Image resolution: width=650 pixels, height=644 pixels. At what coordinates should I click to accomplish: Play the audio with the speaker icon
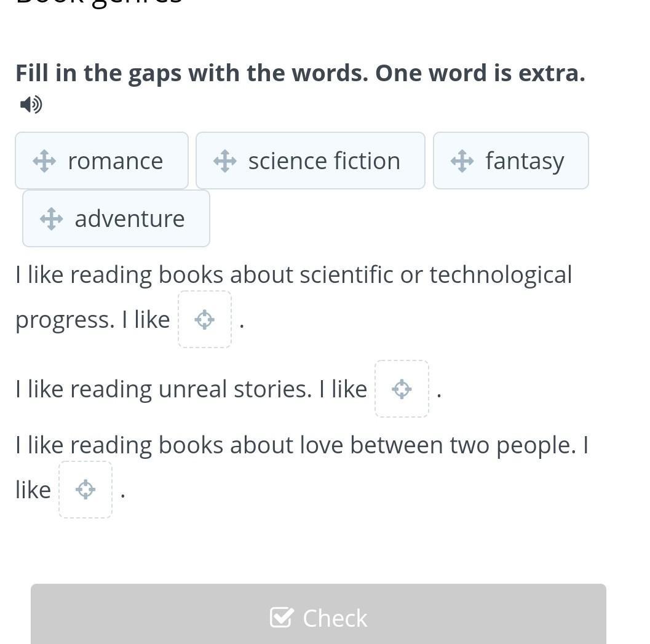tap(31, 105)
